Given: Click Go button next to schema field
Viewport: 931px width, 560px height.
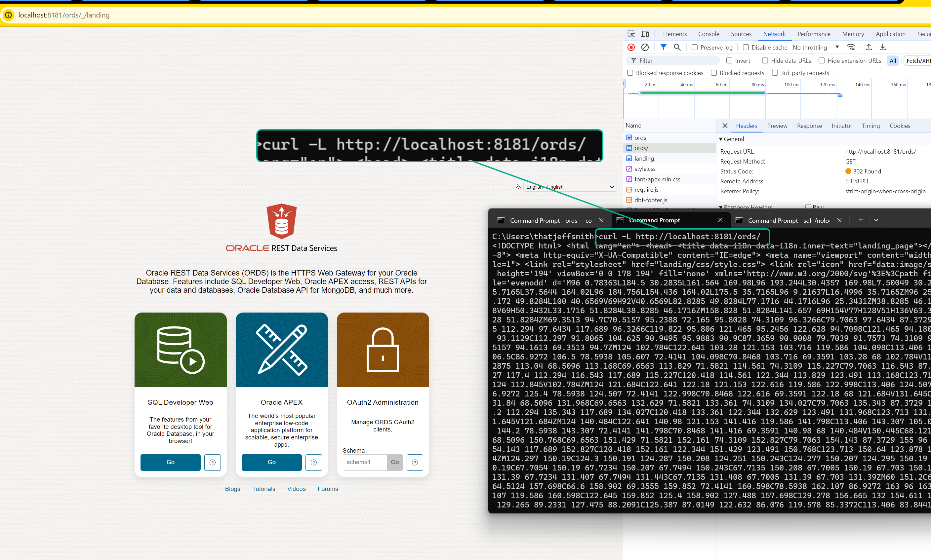Looking at the screenshot, I should click(x=395, y=462).
